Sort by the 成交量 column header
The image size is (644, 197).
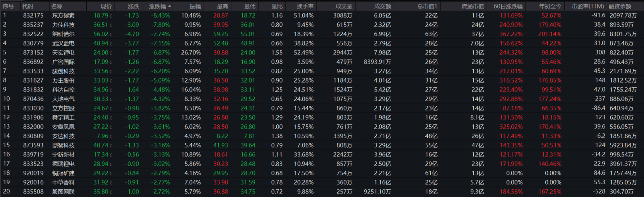tap(344, 6)
